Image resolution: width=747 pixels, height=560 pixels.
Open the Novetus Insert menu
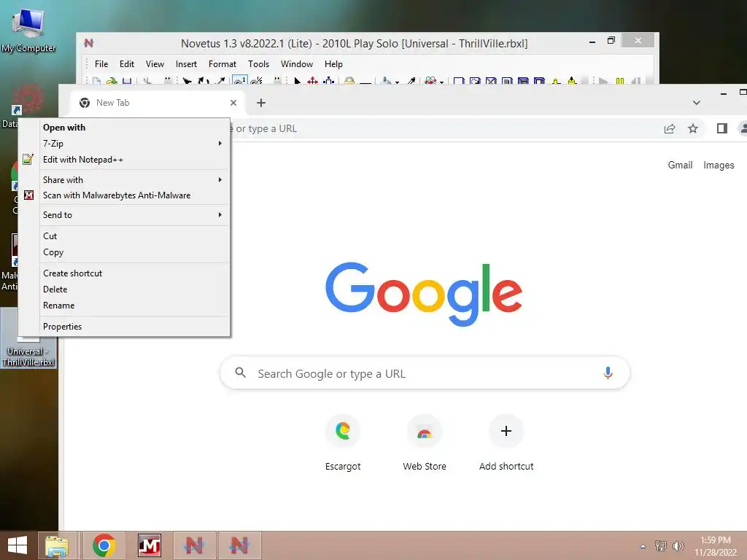[186, 64]
